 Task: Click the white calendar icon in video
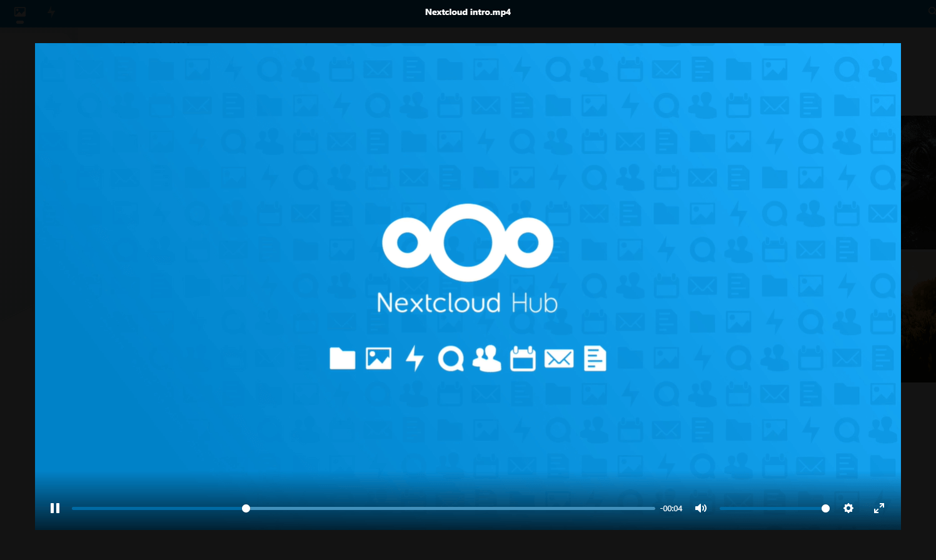point(523,359)
